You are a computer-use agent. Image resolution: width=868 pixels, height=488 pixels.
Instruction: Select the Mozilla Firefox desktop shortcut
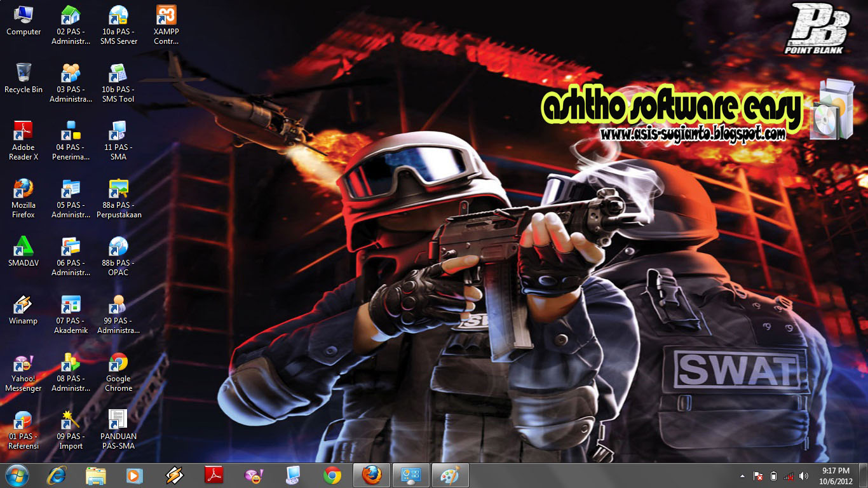(24, 199)
